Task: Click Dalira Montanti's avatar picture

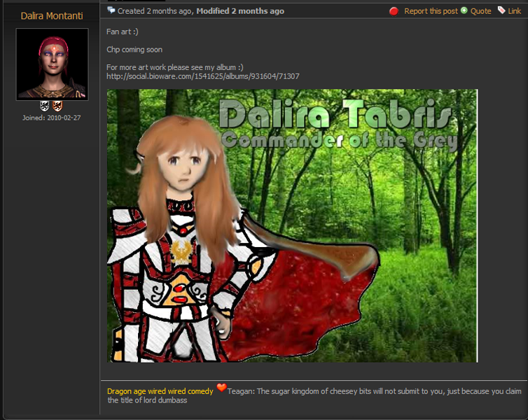Action: pos(53,64)
